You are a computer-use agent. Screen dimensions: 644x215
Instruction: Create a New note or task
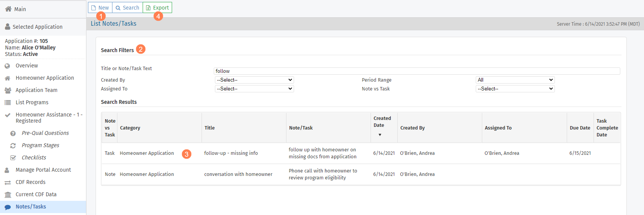coord(100,8)
